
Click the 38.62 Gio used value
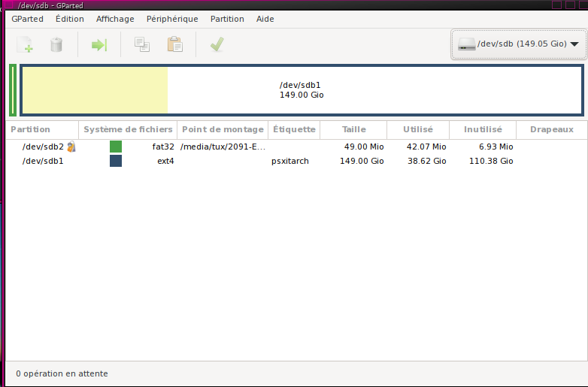coord(427,161)
